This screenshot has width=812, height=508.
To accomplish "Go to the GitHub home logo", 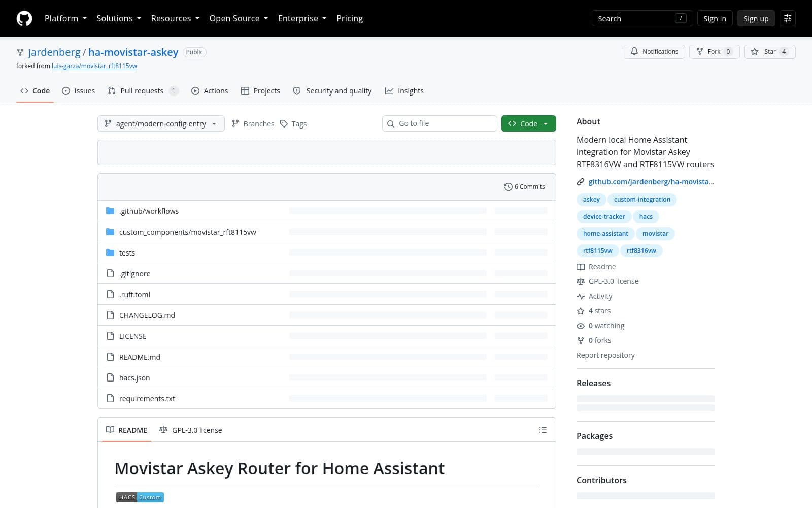I will click(24, 18).
